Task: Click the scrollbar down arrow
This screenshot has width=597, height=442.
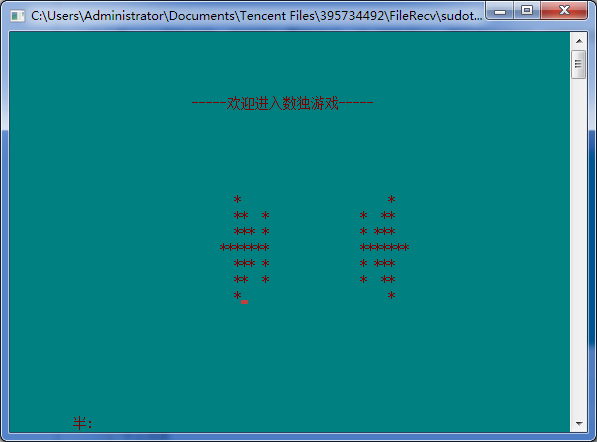Action: click(579, 423)
